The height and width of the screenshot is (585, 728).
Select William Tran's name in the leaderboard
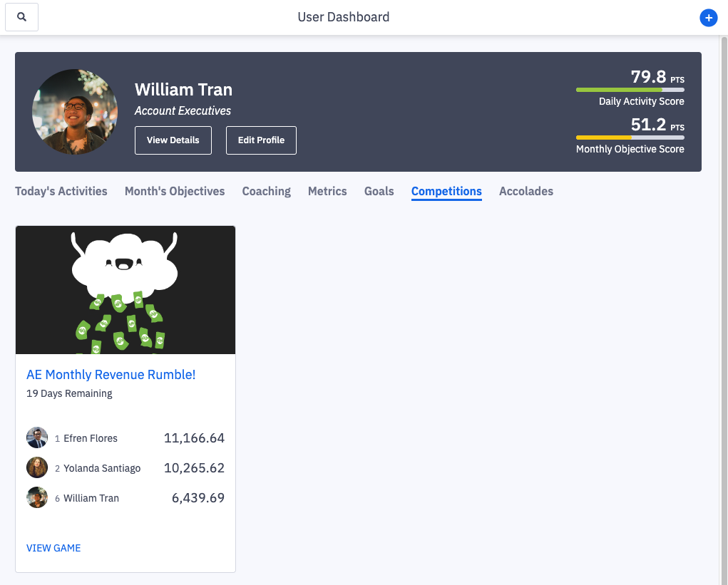tap(91, 498)
